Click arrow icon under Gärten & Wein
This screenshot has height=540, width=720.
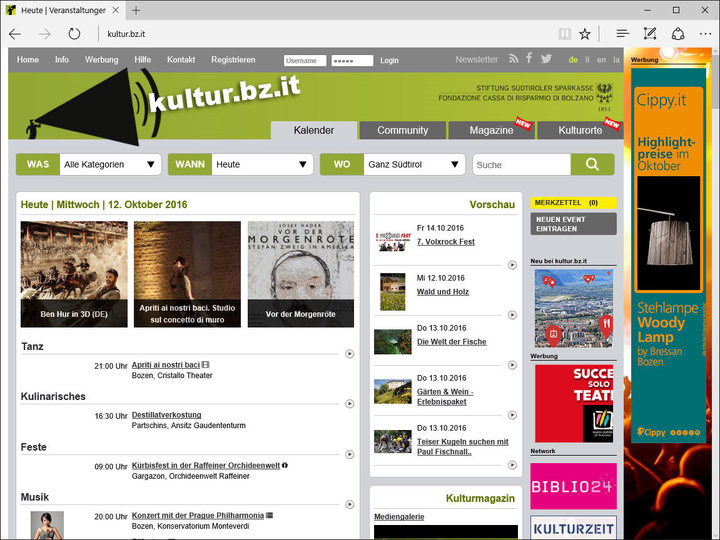click(x=512, y=415)
